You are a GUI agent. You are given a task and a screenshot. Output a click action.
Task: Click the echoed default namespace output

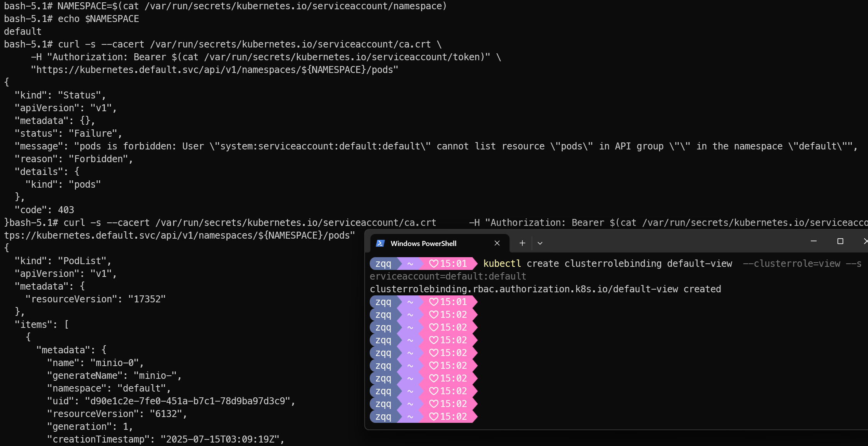[x=23, y=32]
